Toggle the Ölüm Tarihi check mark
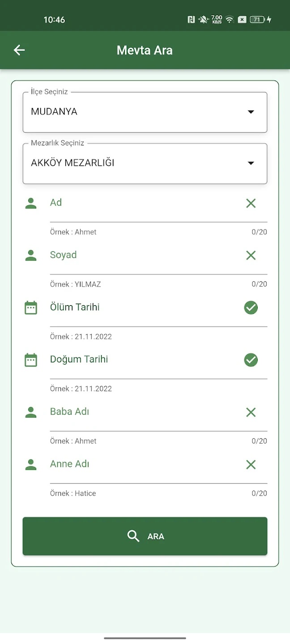 tap(251, 308)
